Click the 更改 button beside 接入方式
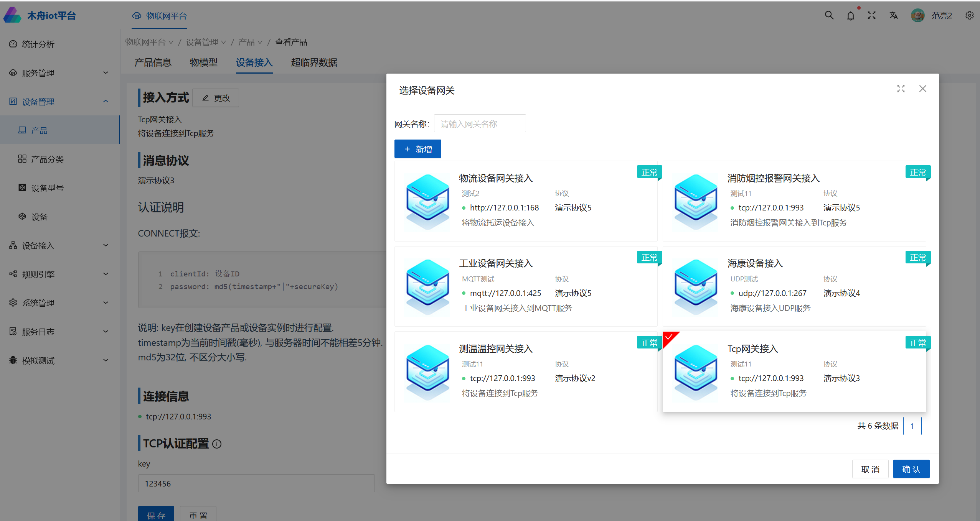 tap(216, 98)
